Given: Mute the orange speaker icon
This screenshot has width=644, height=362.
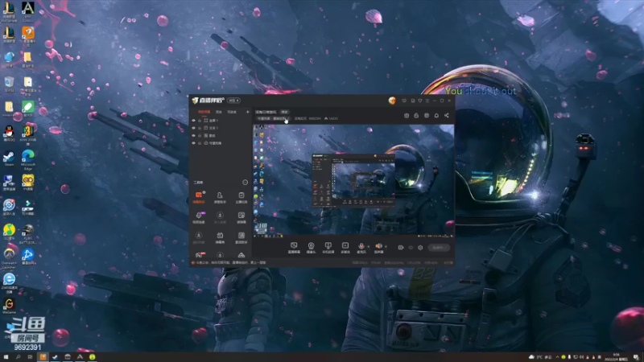Looking at the screenshot, I should click(x=378, y=248).
